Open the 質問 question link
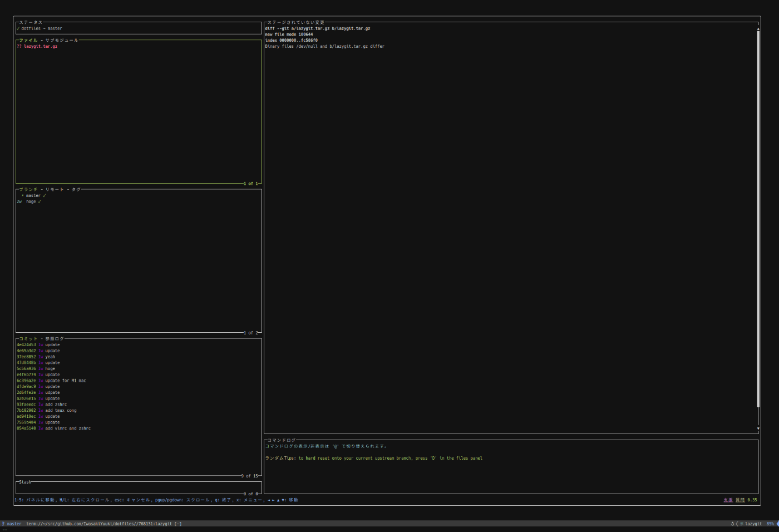Image resolution: width=779 pixels, height=532 pixels. [x=739, y=500]
